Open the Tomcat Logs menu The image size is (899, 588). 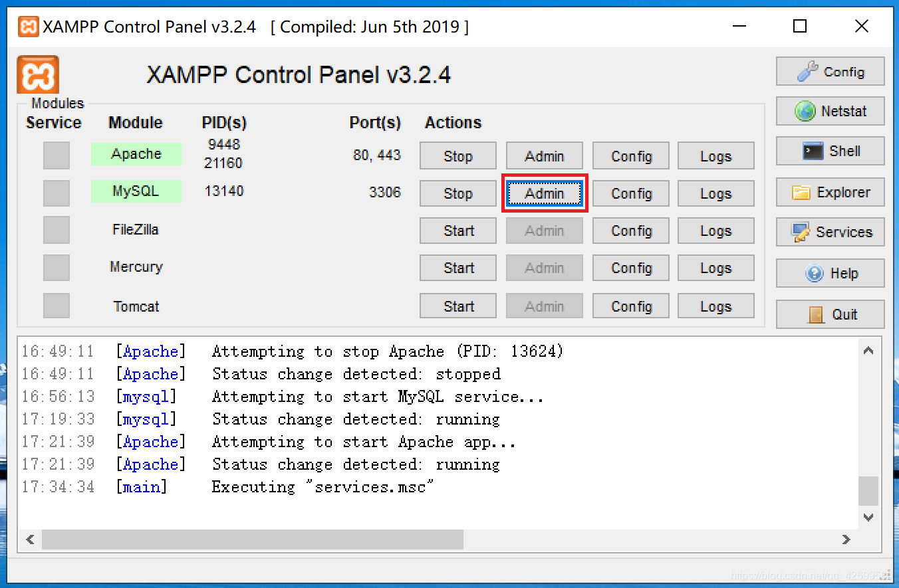pos(716,306)
